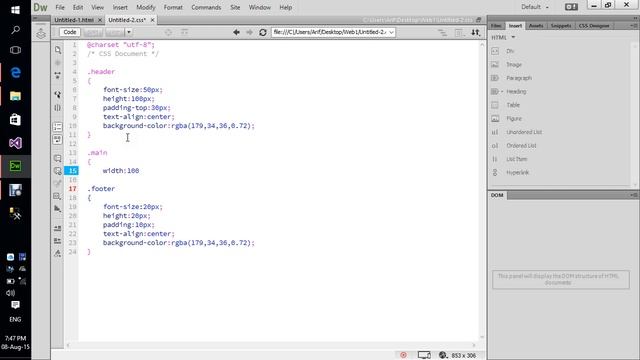Click the red error indicator in status bar
This screenshot has height=360, width=640.
coord(403,355)
